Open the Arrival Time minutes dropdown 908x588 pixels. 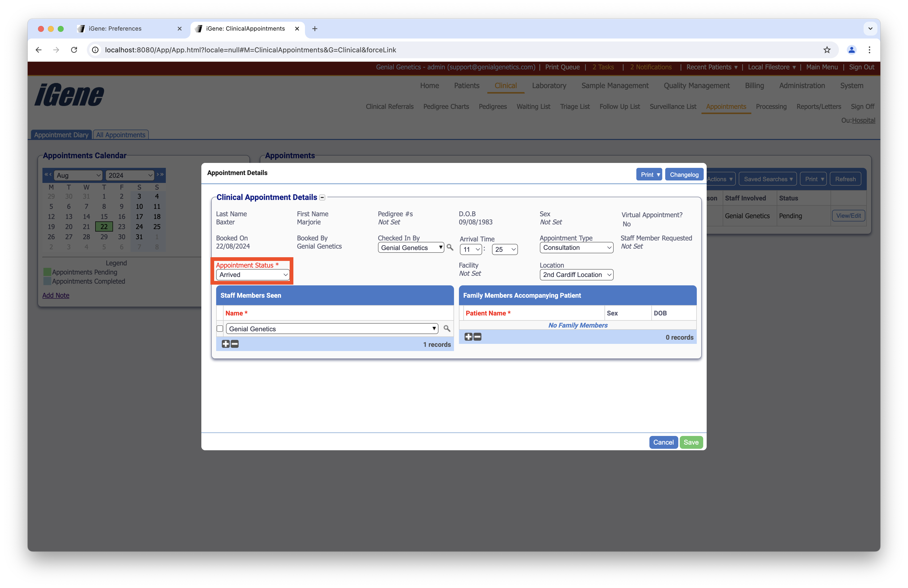[504, 250]
